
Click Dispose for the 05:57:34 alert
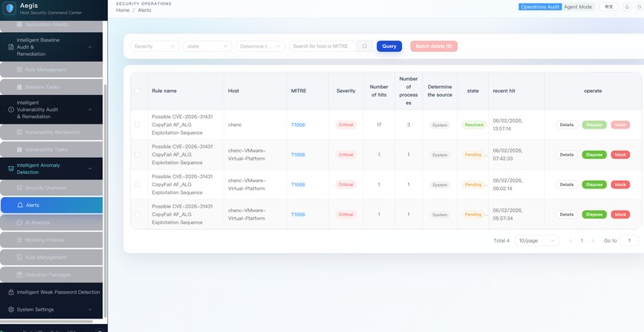click(594, 215)
